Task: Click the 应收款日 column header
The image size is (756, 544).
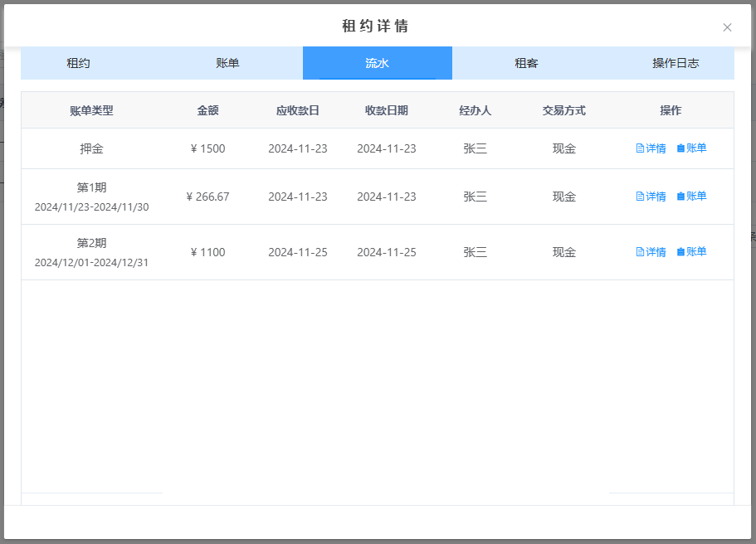Action: tap(297, 110)
